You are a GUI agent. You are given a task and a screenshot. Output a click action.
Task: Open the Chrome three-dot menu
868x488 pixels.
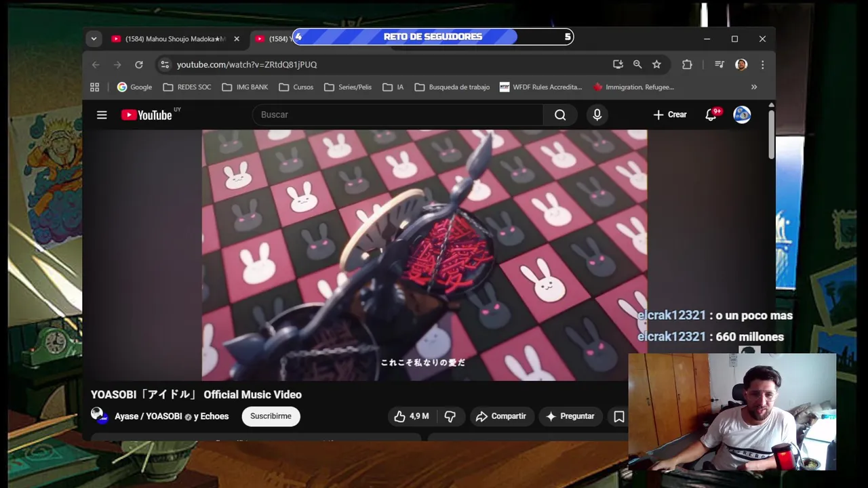pyautogui.click(x=763, y=64)
